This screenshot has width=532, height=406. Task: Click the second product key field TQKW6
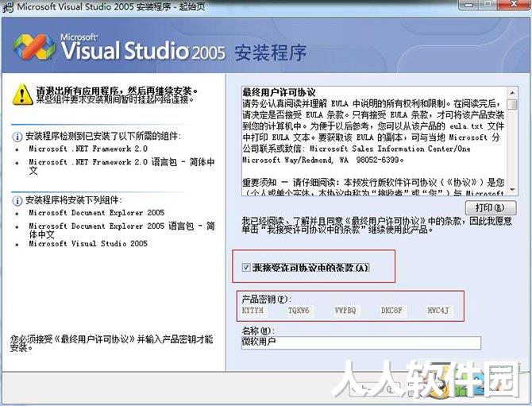pyautogui.click(x=299, y=311)
